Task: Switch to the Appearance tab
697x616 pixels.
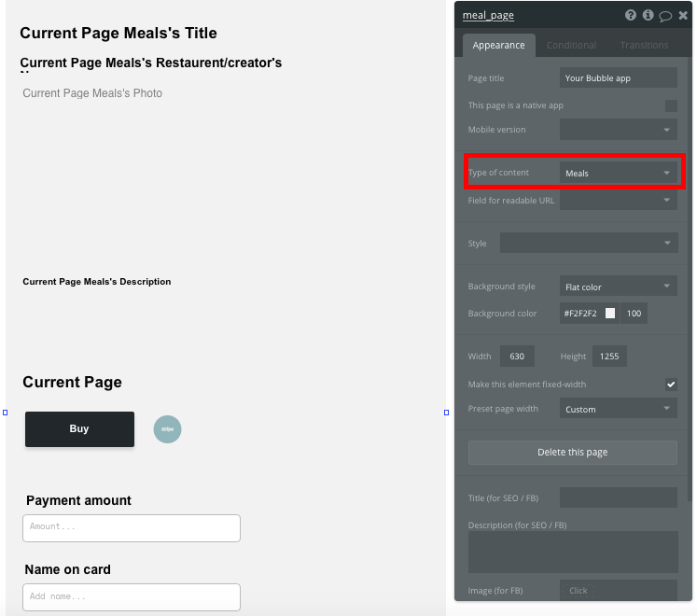Action: [499, 46]
